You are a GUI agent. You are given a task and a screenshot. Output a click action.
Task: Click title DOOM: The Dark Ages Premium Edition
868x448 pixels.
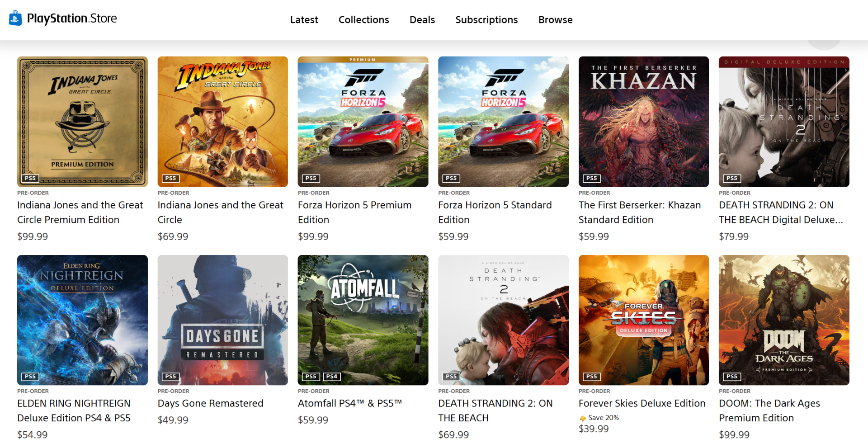[769, 410]
